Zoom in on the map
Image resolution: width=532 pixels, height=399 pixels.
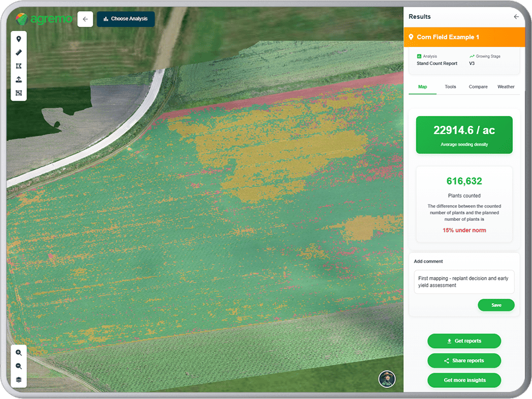(x=19, y=353)
